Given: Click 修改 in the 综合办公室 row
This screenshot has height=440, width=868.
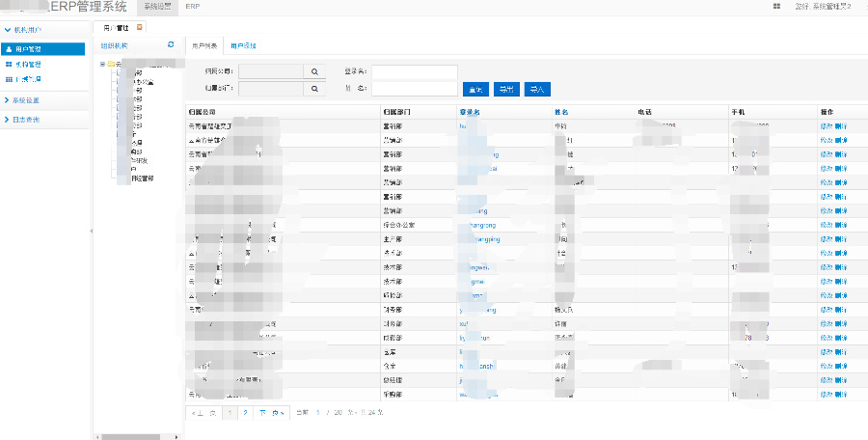Looking at the screenshot, I should coord(826,225).
